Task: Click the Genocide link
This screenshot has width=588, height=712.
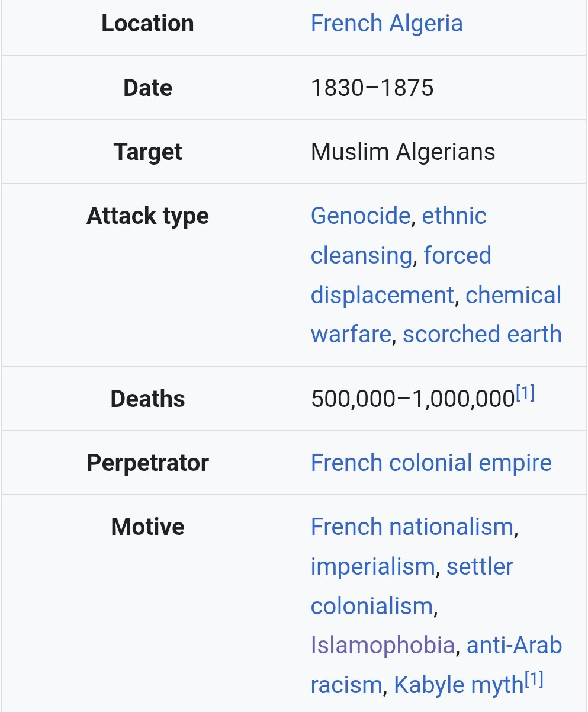Action: click(x=360, y=216)
